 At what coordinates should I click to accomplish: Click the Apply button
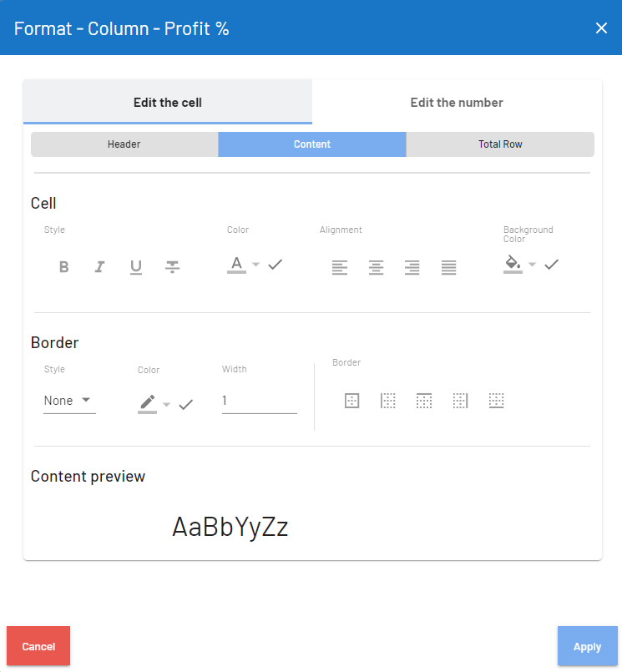587,646
